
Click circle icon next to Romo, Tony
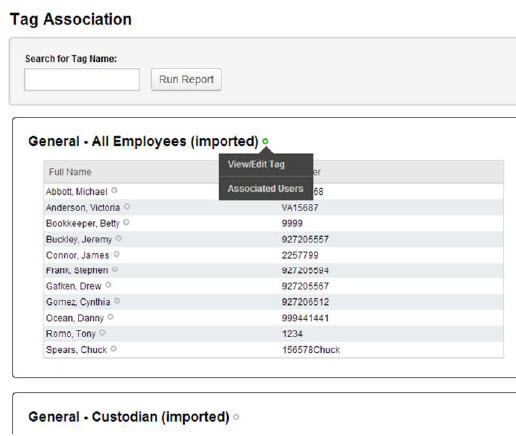(x=102, y=332)
